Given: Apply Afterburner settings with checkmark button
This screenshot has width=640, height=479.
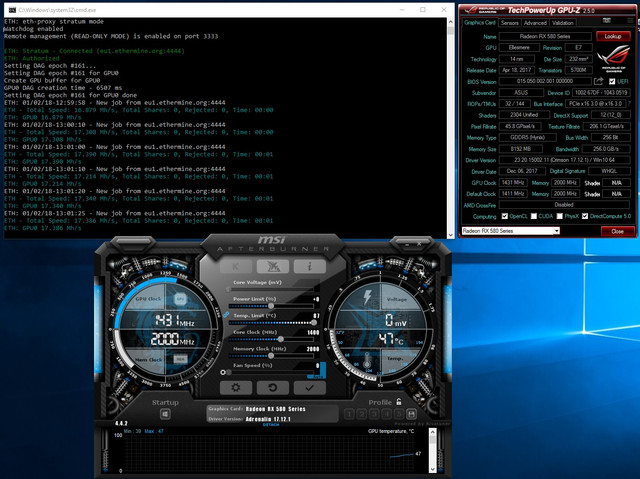Looking at the screenshot, I should pyautogui.click(x=309, y=388).
